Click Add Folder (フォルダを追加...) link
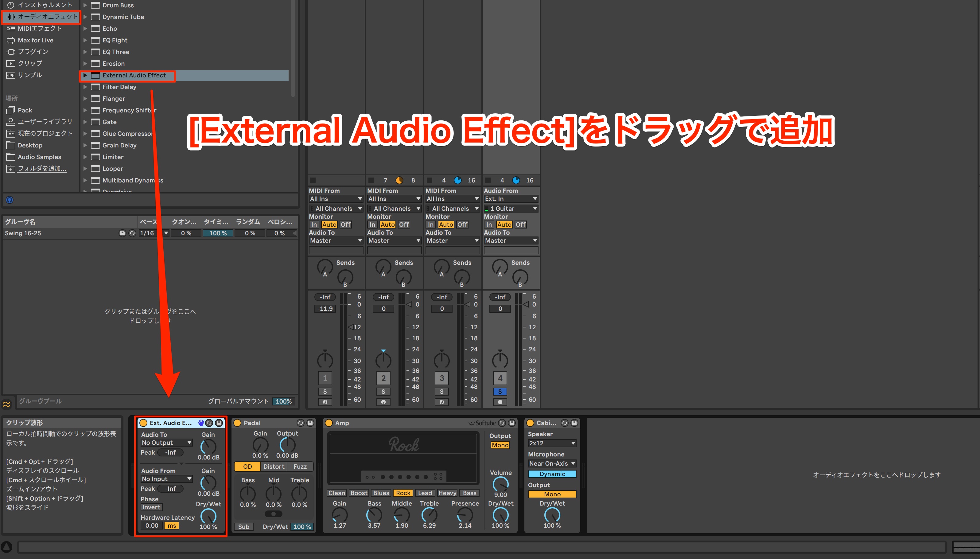980x559 pixels. [42, 168]
